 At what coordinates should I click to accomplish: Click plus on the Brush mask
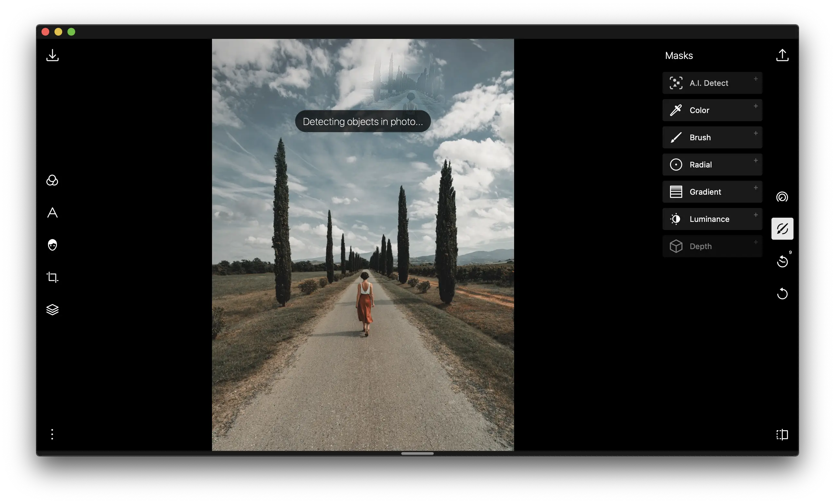pos(756,133)
